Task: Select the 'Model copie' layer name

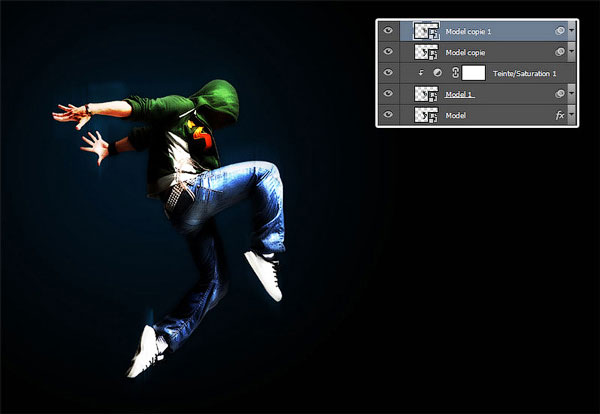Action: 465,53
